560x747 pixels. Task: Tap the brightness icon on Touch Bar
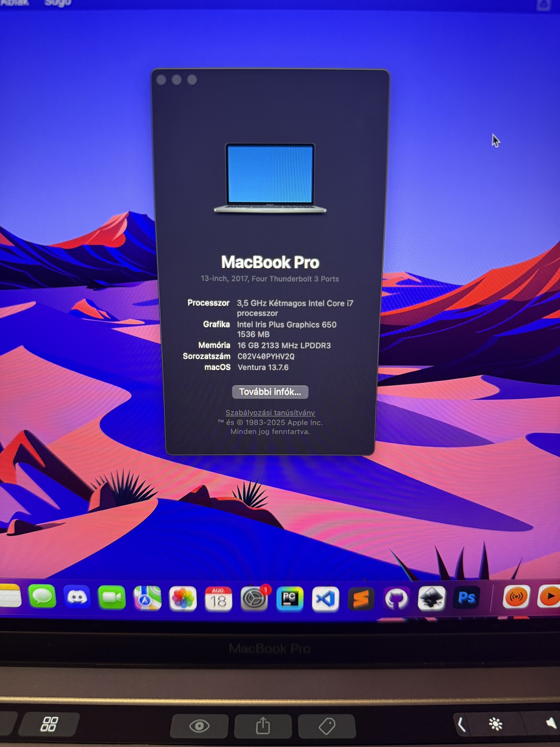click(x=495, y=724)
